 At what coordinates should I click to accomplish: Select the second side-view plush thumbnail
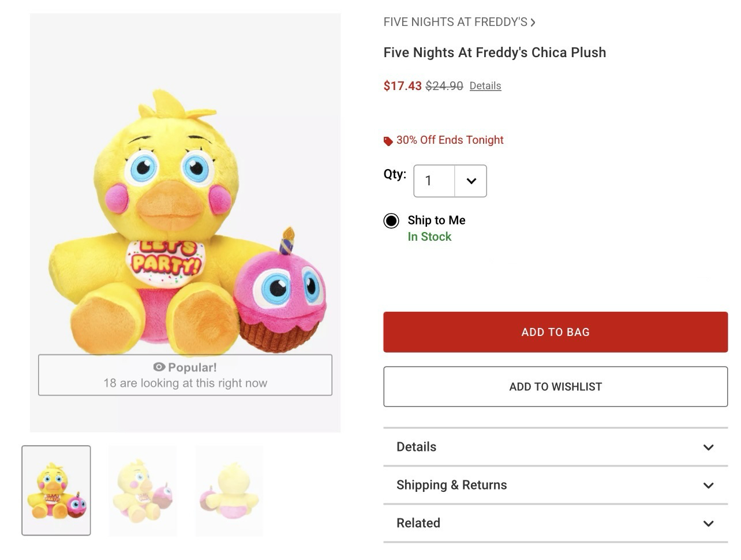[143, 490]
